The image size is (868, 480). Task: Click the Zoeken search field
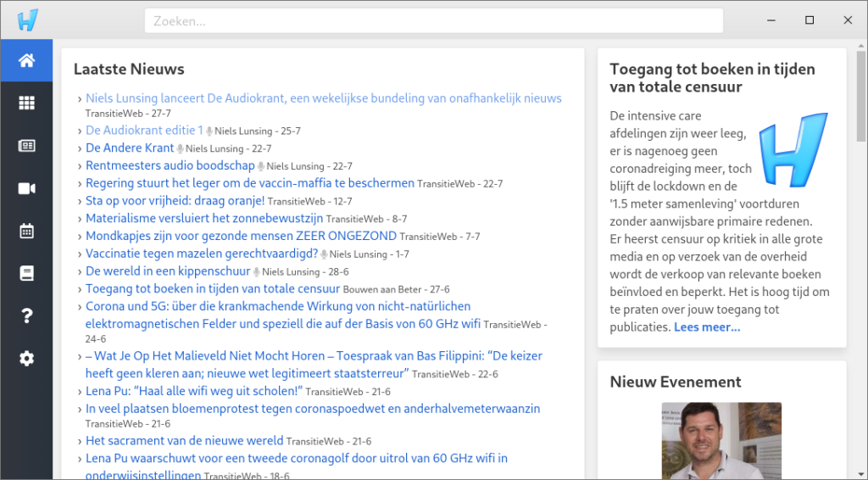(433, 20)
